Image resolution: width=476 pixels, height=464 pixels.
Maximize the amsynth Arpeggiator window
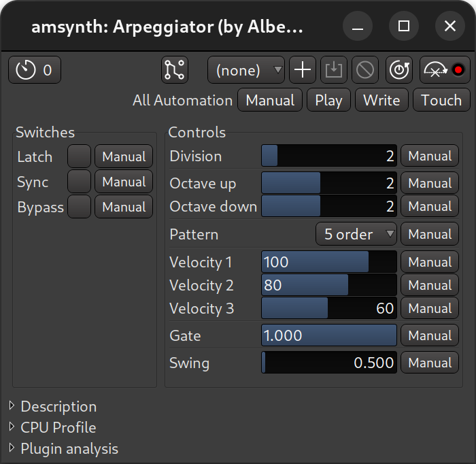pos(404,26)
